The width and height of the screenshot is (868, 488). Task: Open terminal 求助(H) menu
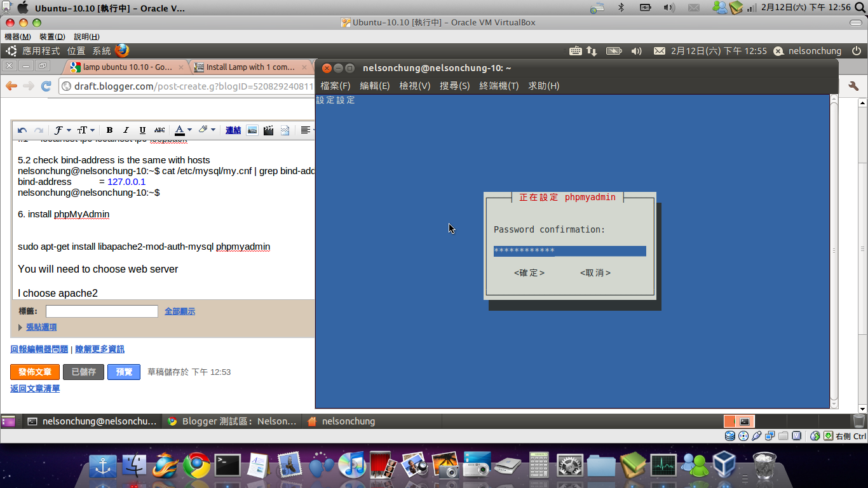tap(544, 86)
